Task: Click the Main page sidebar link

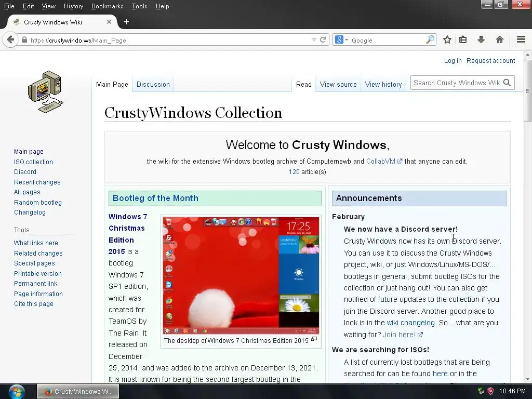Action: (x=29, y=152)
